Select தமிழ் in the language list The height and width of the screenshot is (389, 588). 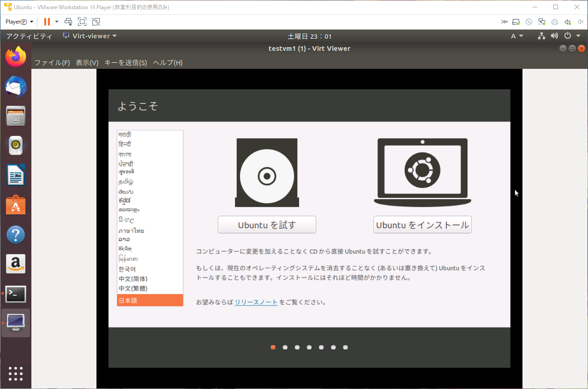pyautogui.click(x=150, y=182)
